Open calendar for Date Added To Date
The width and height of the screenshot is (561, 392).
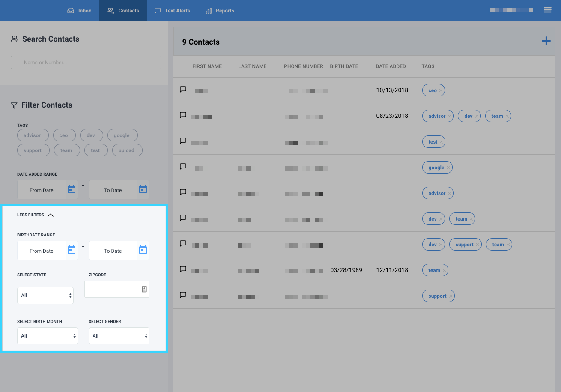pos(143,189)
